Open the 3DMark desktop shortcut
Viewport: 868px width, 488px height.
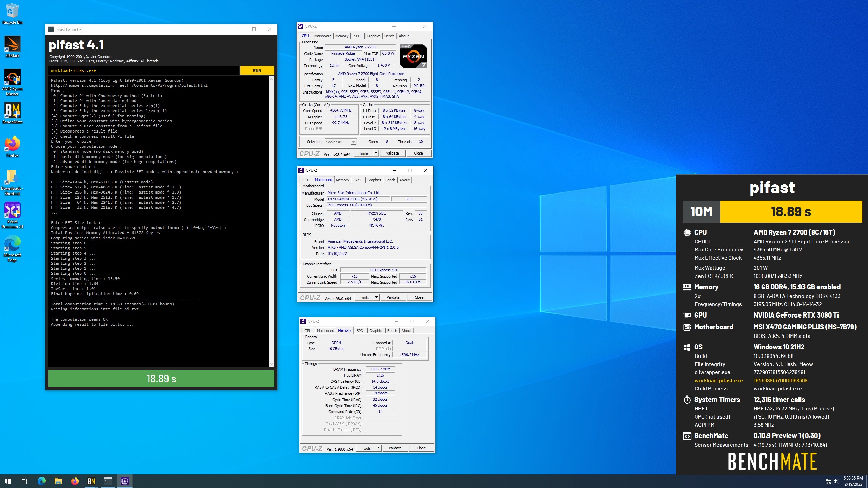tap(12, 47)
